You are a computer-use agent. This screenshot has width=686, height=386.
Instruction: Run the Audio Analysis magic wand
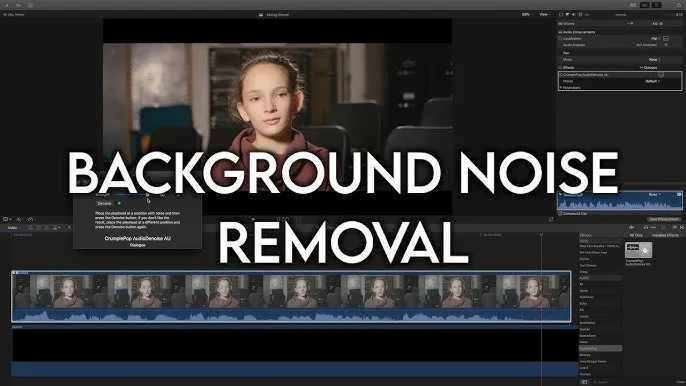tap(666, 45)
